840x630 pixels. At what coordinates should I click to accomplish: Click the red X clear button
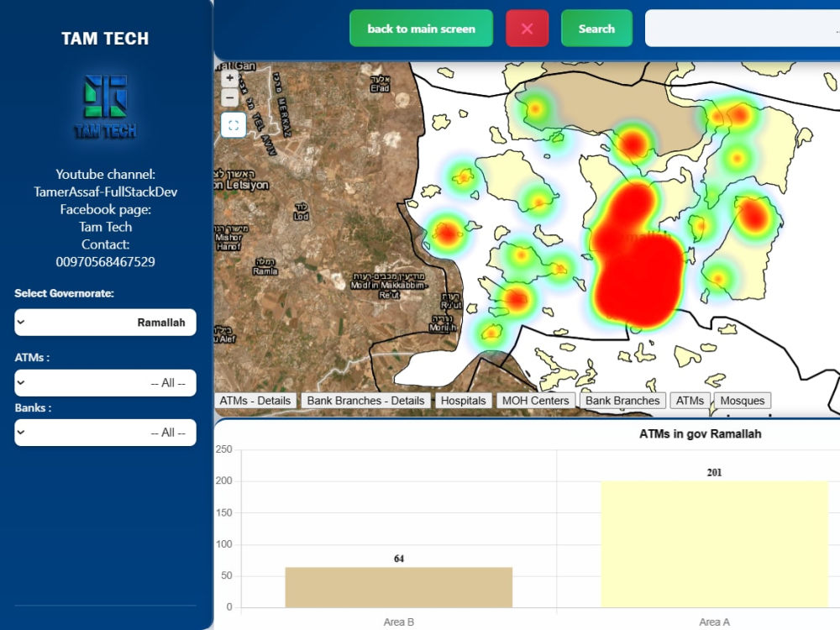pyautogui.click(x=528, y=29)
